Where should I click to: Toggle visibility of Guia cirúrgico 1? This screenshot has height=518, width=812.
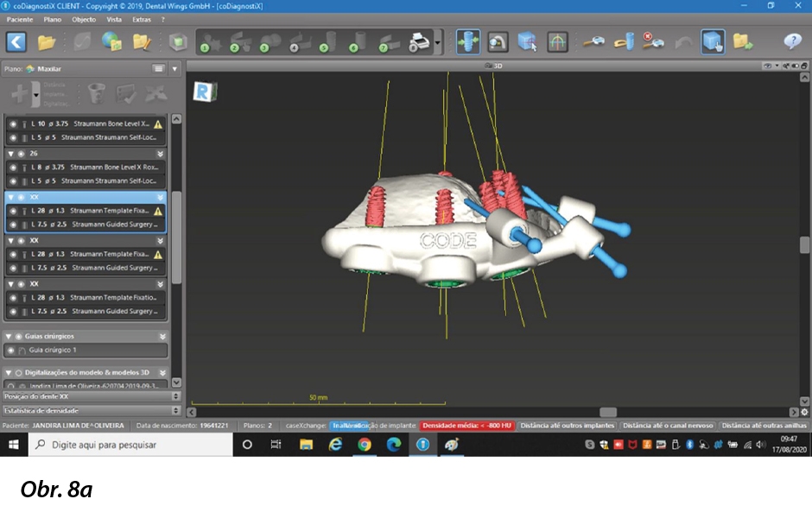tap(11, 351)
